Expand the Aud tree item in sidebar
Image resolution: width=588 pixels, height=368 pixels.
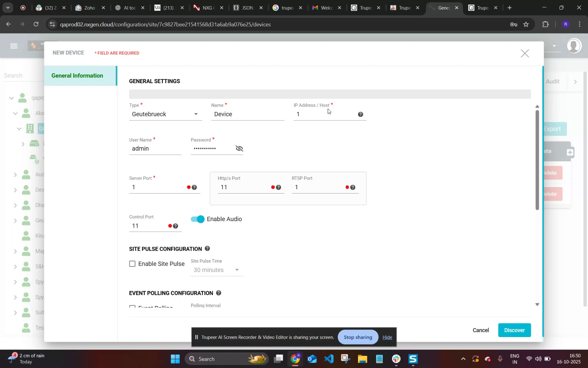click(x=15, y=174)
